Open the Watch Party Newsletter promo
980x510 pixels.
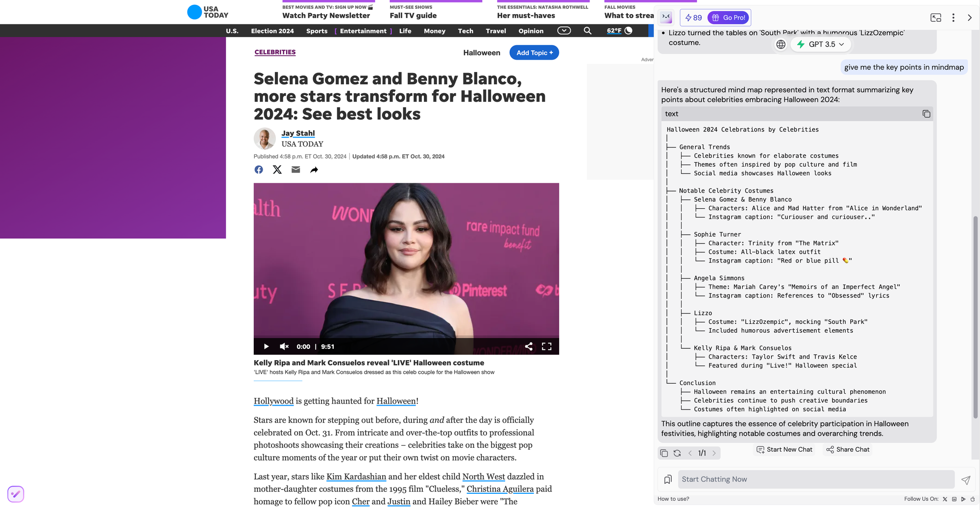(328, 12)
